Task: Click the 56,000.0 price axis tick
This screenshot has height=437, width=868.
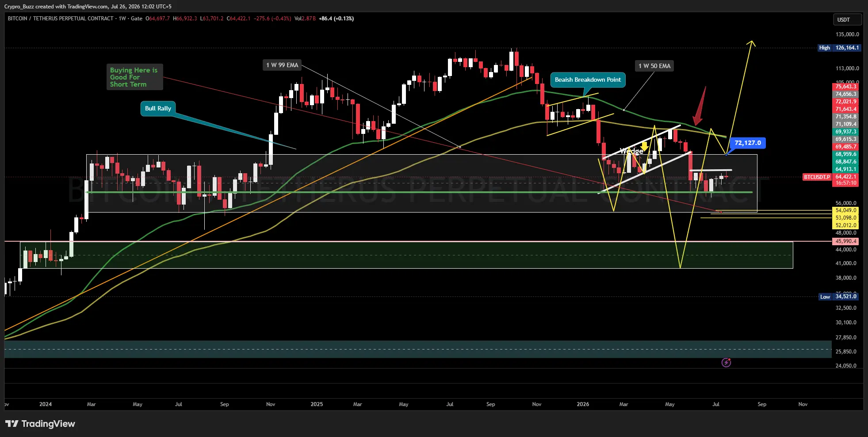Action: (x=846, y=203)
